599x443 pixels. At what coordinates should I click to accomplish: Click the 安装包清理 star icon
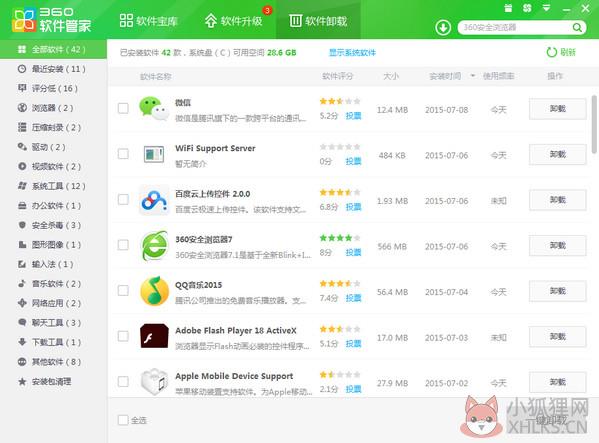click(x=22, y=381)
